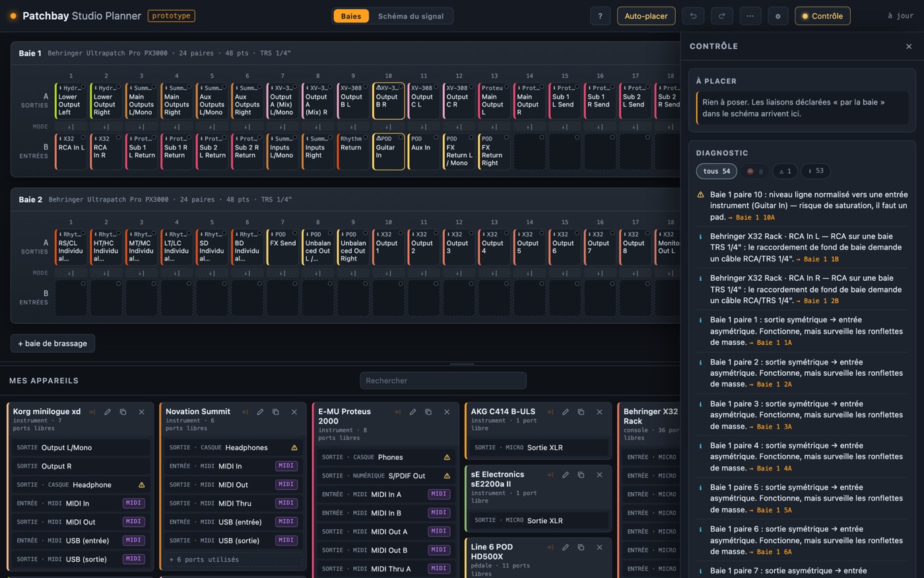Image resolution: width=924 pixels, height=578 pixels.
Task: Expand the '+ 6 ports utilisés' row on Novation Summit
Action: point(234,560)
